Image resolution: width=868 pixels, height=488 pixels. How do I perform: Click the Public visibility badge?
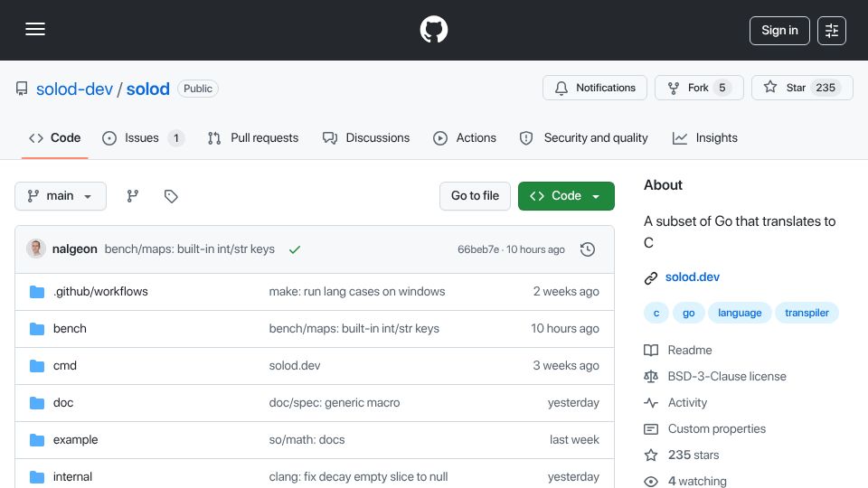198,89
